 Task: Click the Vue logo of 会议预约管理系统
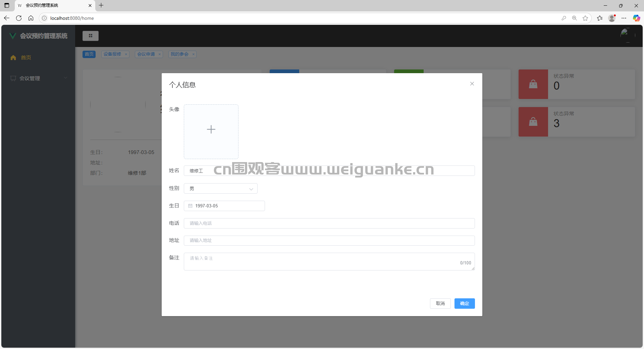coord(13,36)
